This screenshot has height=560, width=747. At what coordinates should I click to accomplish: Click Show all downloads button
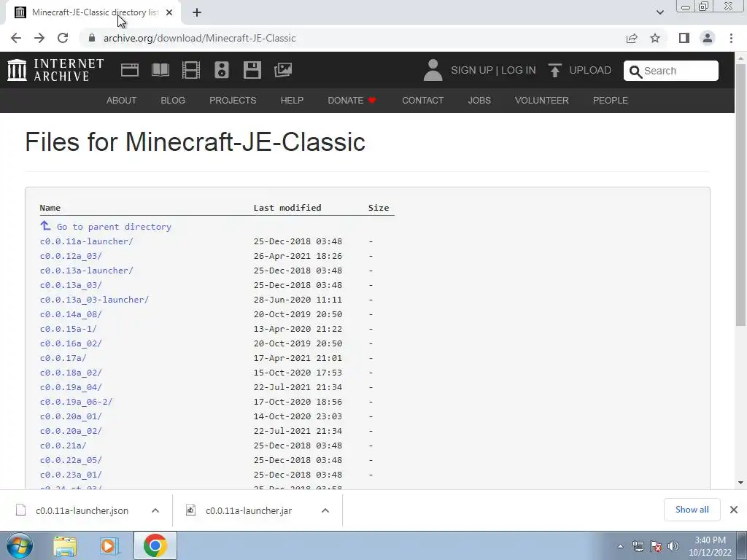tap(692, 510)
